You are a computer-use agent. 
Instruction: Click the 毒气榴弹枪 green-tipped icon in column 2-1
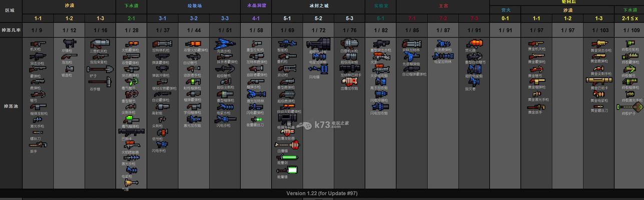pos(130,119)
